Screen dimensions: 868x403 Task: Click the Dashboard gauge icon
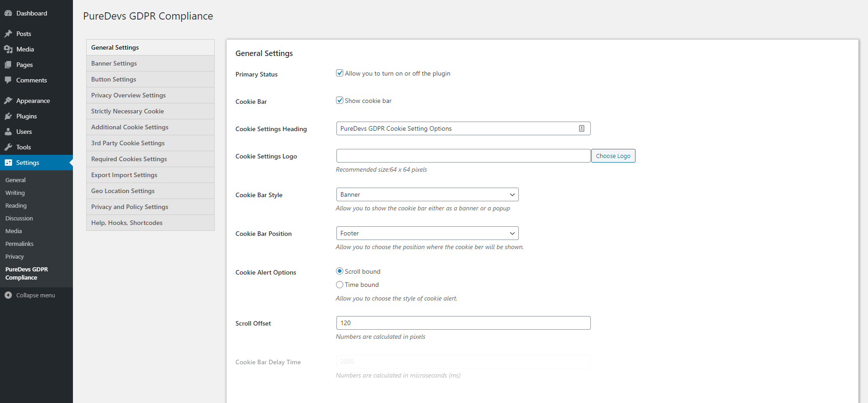[8, 13]
